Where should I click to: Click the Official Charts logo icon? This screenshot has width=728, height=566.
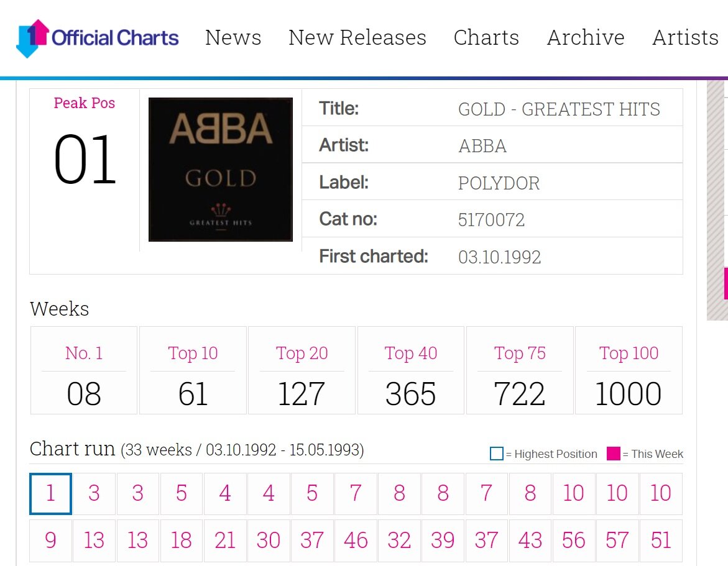(32, 38)
